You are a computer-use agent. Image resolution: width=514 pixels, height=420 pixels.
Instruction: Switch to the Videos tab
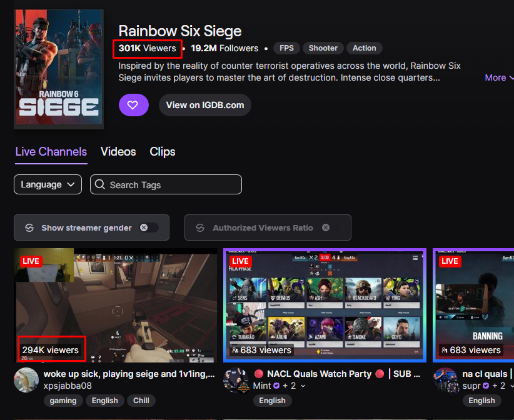(x=118, y=152)
